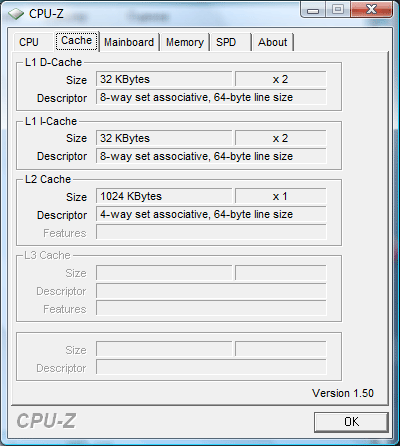
Task: Show the About tab
Action: pyautogui.click(x=272, y=42)
